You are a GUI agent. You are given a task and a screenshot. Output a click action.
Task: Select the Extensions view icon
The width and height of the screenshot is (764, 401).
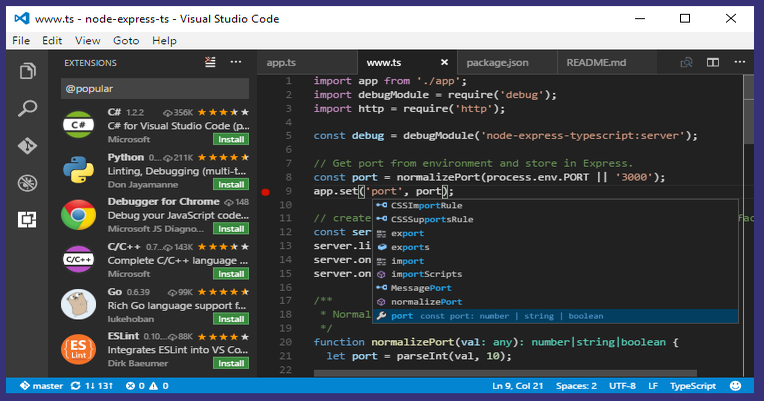[27, 220]
